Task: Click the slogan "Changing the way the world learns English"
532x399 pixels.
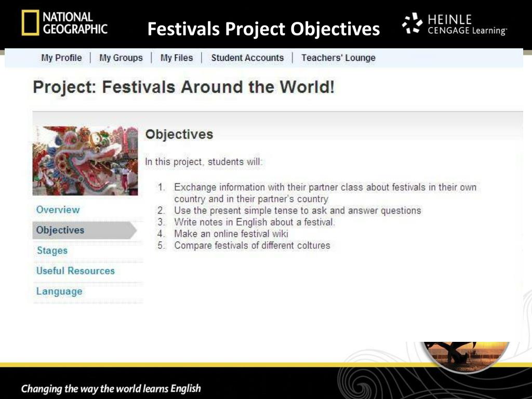Action: click(x=111, y=389)
